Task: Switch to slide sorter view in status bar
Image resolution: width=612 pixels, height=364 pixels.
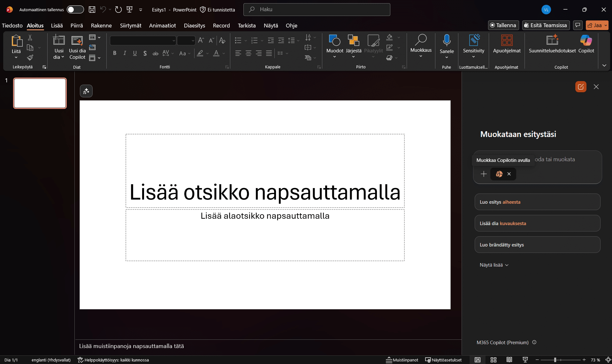Action: point(493,360)
